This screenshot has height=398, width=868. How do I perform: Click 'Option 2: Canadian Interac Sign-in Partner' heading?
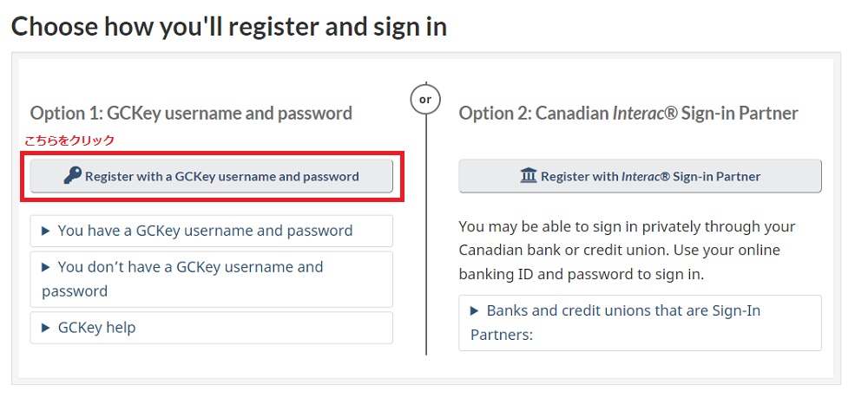[x=628, y=114]
